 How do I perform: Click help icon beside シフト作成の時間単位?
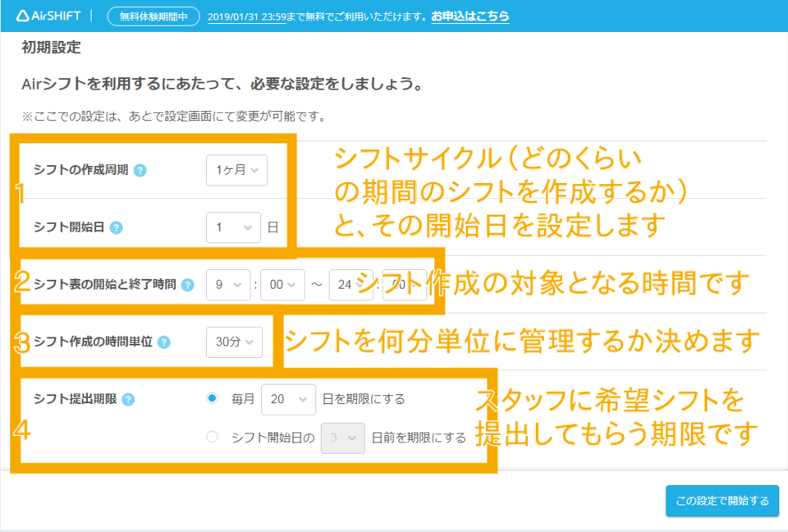click(164, 342)
